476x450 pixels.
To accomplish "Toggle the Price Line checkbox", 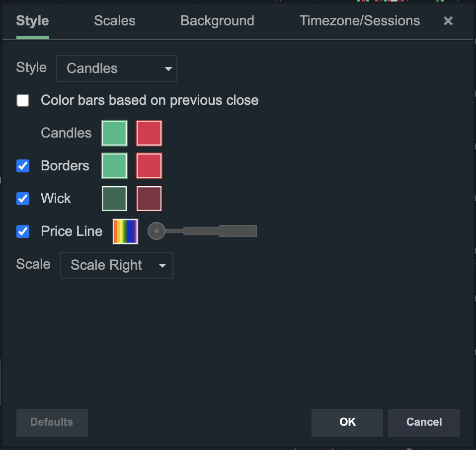I will click(x=23, y=231).
